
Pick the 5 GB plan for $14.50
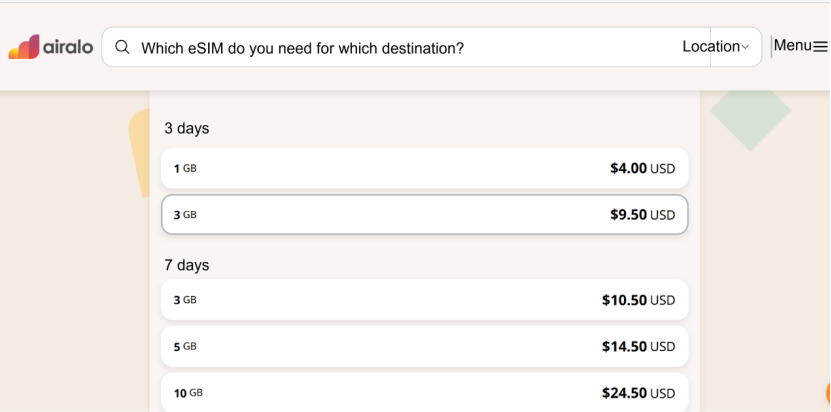(424, 346)
